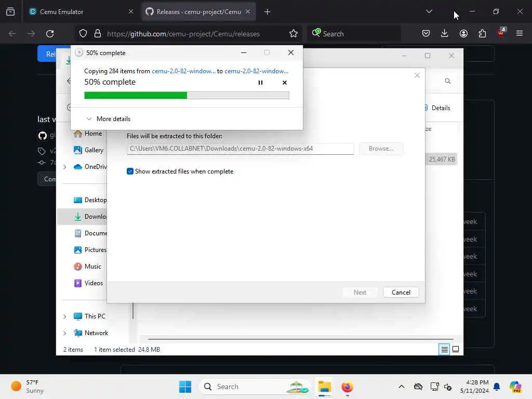Open File Explorer from taskbar
The height and width of the screenshot is (399, 532).
pyautogui.click(x=324, y=387)
